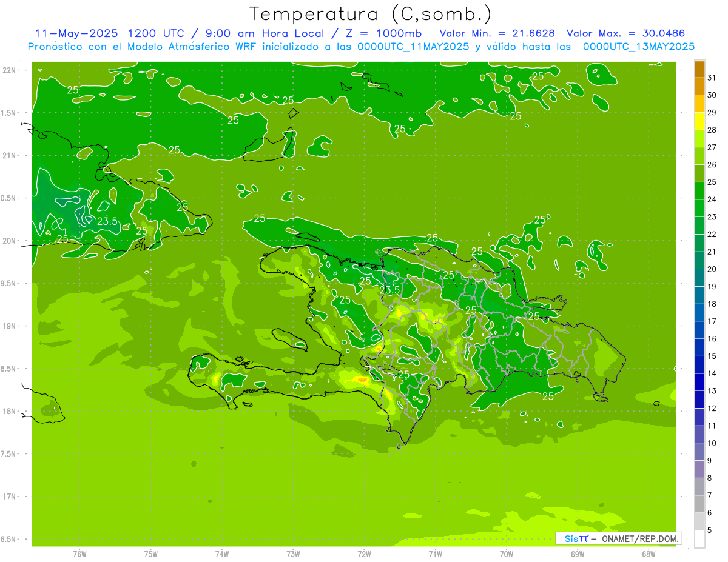This screenshot has width=728, height=562.
Task: Click the 'Temperatura (C,somb.)' map title
Action: (x=370, y=14)
